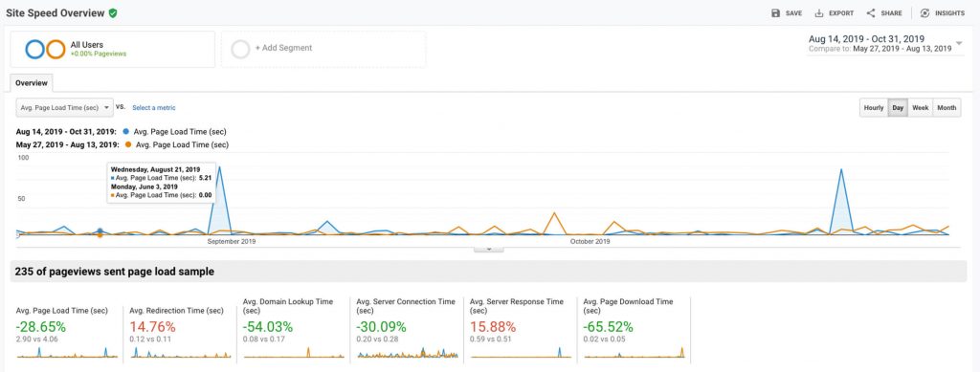Click the -28.65% value
Viewport: 980px width, 372px height.
(41, 326)
